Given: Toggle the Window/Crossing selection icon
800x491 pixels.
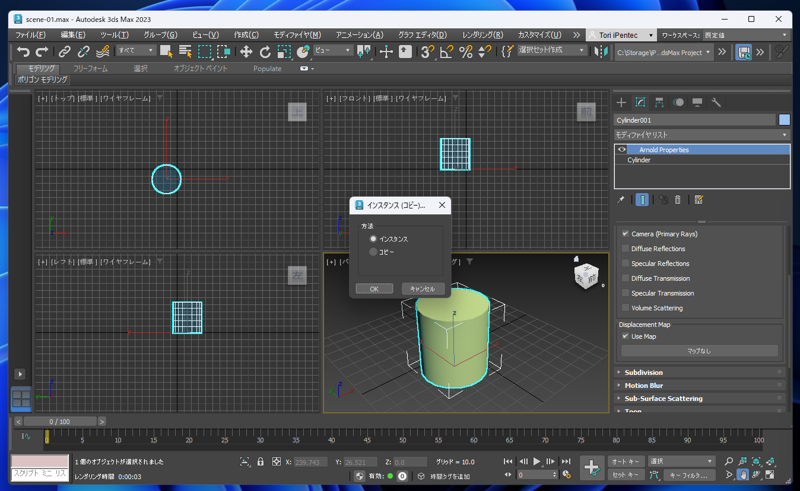Looking at the screenshot, I should (223, 52).
